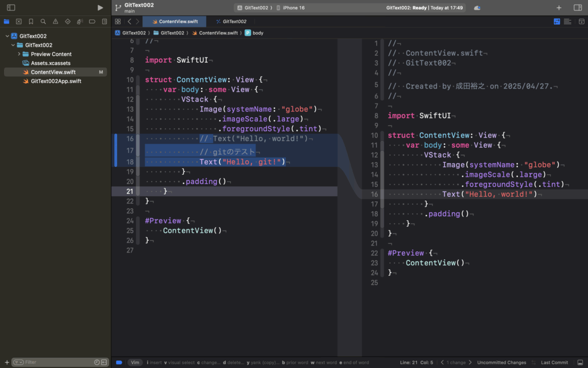Open the related items grid menu
The height and width of the screenshot is (368, 588).
pyautogui.click(x=118, y=21)
